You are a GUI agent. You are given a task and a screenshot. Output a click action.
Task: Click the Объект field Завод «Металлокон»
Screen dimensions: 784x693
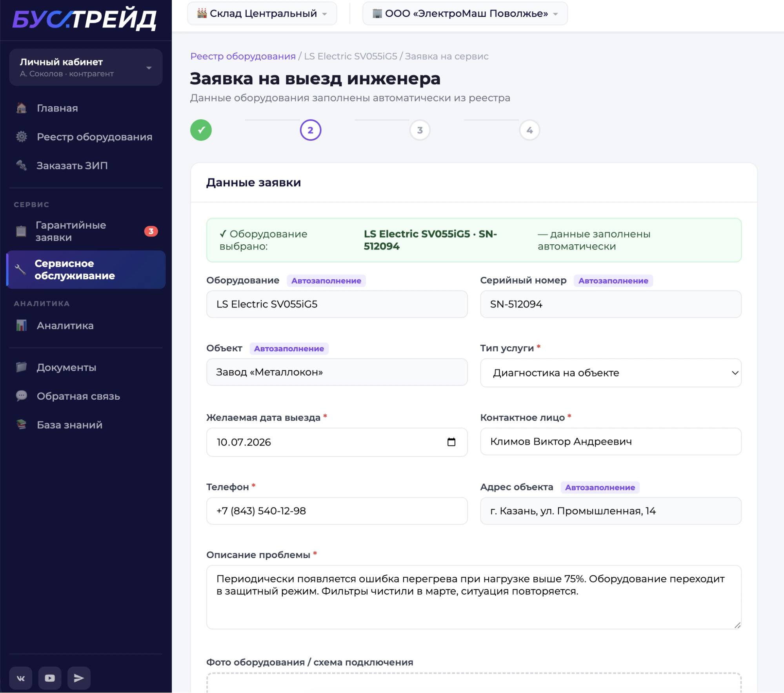click(x=337, y=372)
